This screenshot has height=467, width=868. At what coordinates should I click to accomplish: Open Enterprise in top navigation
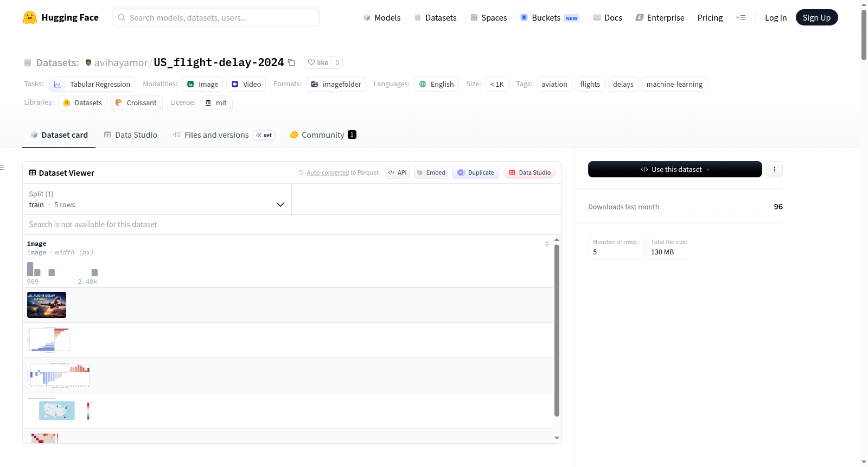(660, 17)
